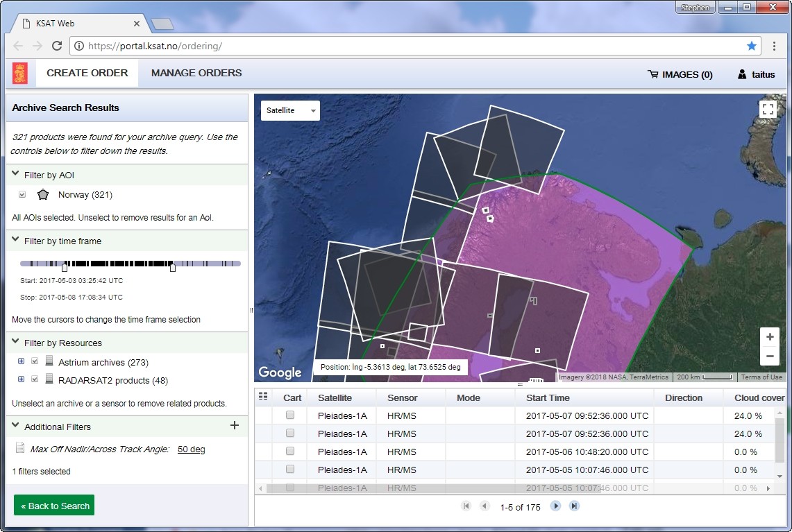Uncheck Astrium archives resource checkbox
The image size is (792, 532).
pyautogui.click(x=33, y=361)
